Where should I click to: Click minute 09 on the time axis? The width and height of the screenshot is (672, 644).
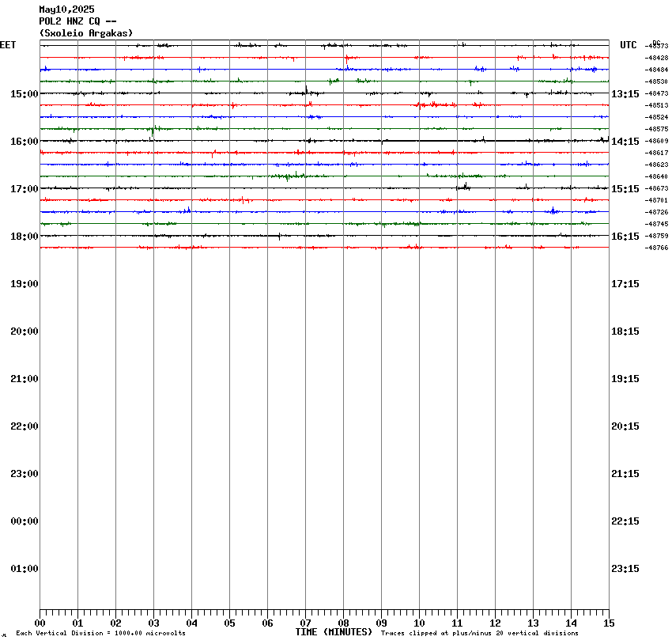381,624
